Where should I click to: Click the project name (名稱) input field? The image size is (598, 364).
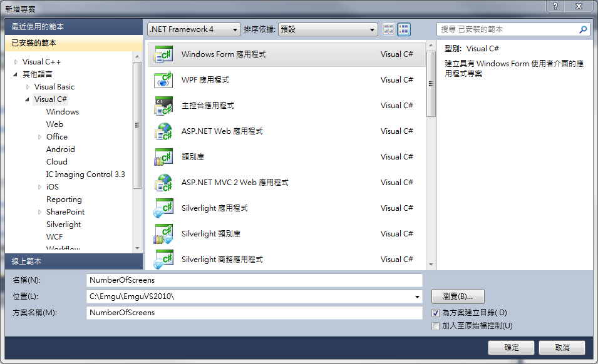pos(254,280)
